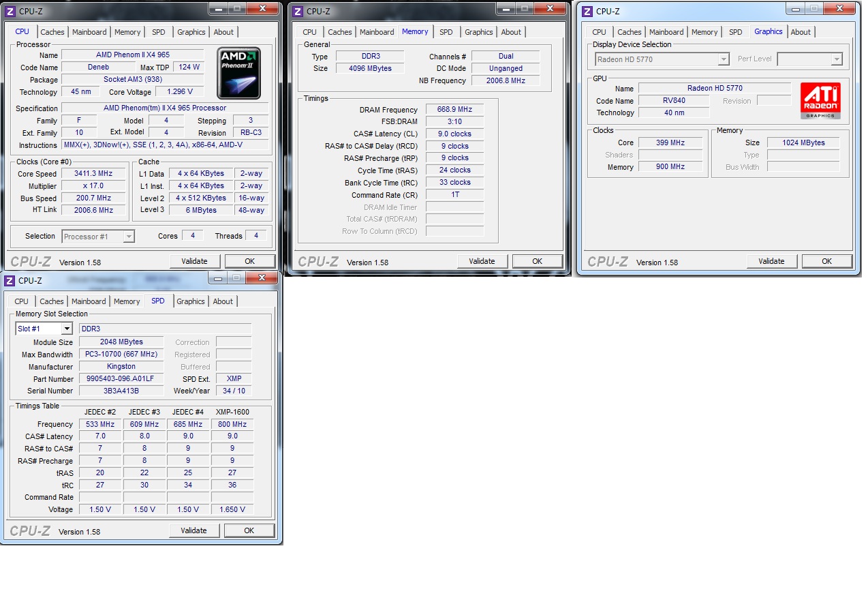This screenshot has width=868, height=600.
Task: Click the AMD Phenom II X4 965 name field
Action: [x=133, y=55]
